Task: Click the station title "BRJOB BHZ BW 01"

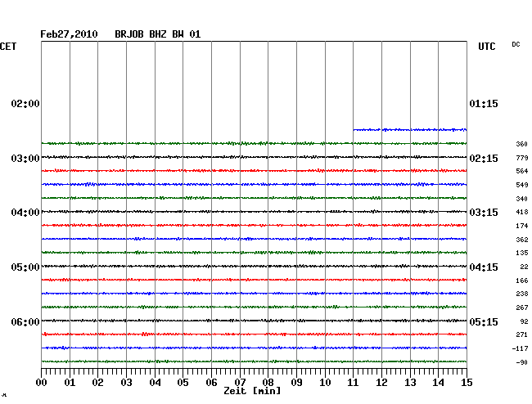Action: tap(158, 34)
